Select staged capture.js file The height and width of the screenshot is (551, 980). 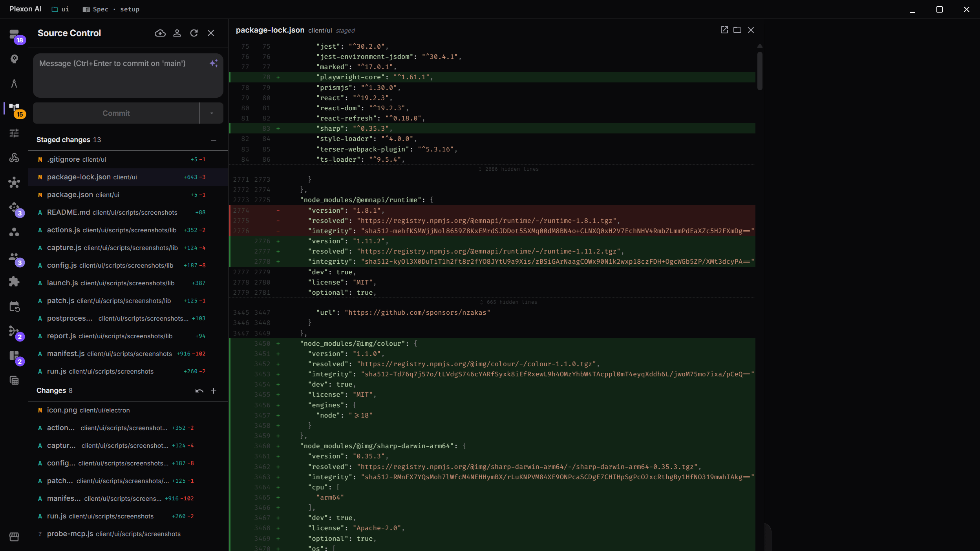(x=128, y=248)
